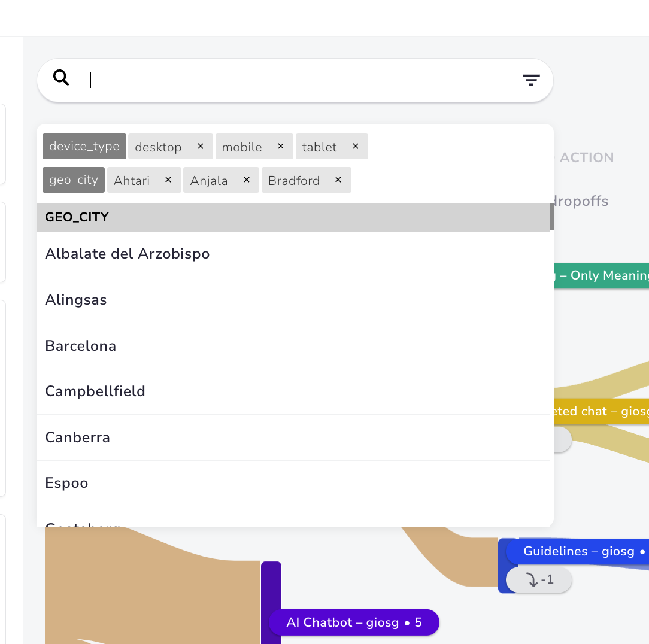This screenshot has width=649, height=644.
Task: Open the filter options icon
Action: point(531,80)
